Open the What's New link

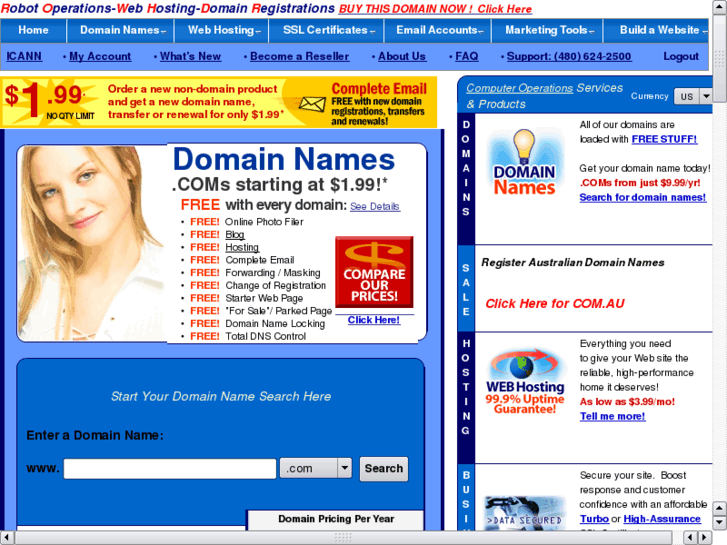point(191,57)
